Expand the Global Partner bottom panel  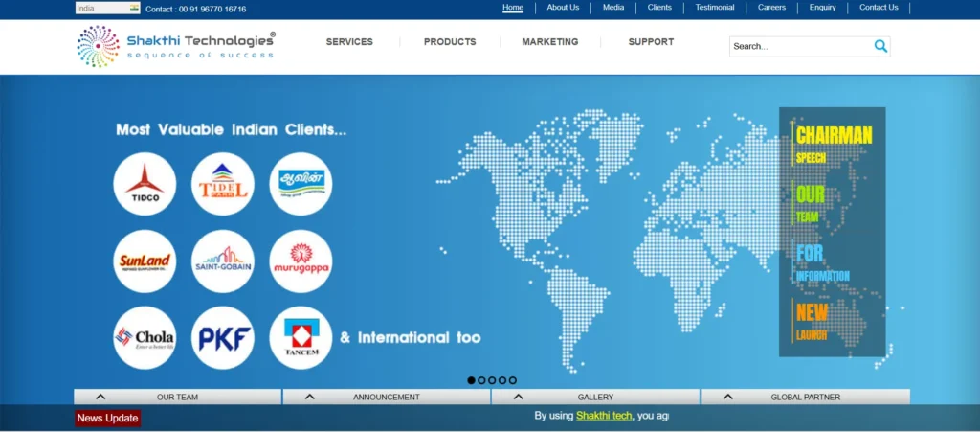pos(805,397)
